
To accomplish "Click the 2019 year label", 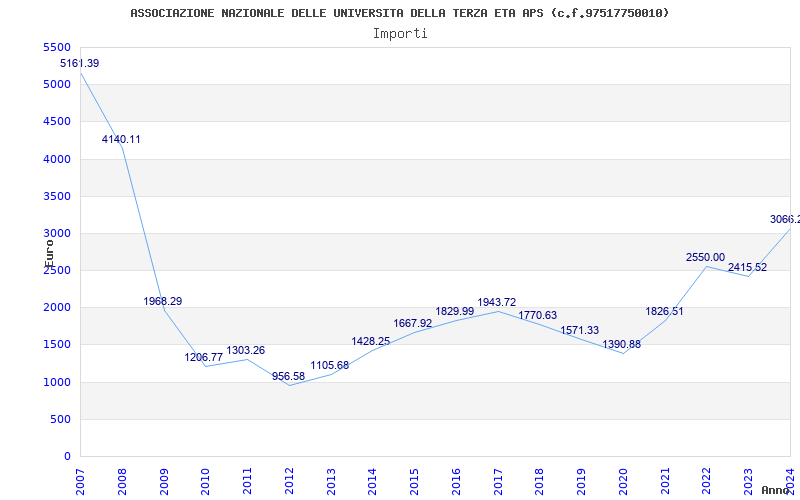I will click(x=582, y=482).
